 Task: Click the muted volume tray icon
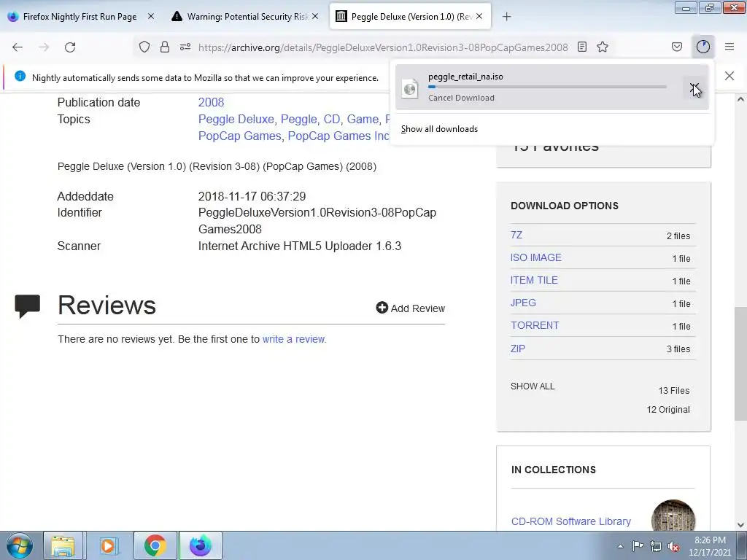pyautogui.click(x=673, y=547)
